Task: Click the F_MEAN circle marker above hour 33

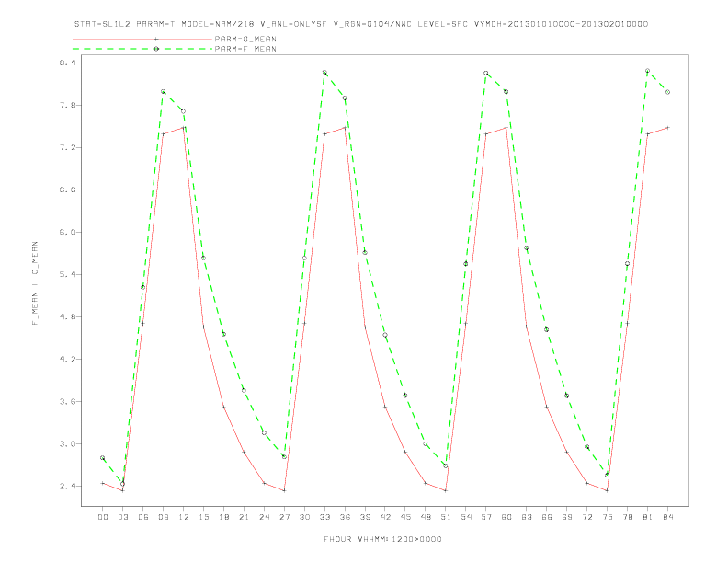Action: [324, 73]
